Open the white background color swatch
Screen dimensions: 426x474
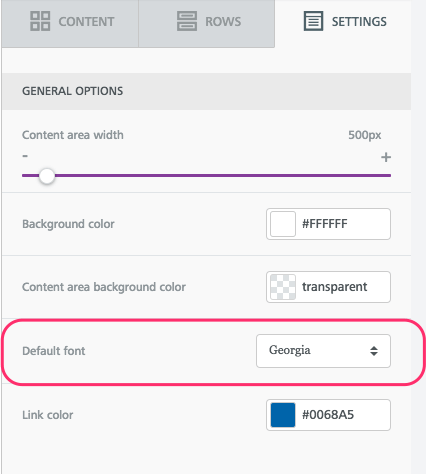(x=283, y=224)
